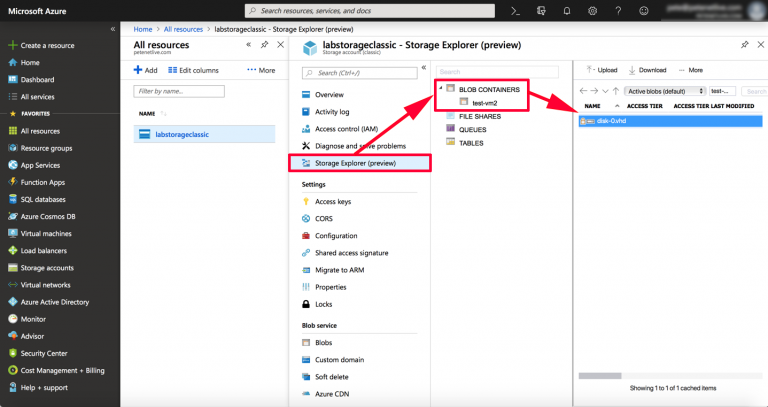Click Storage accounts icon in sidebar
Screen dimensions: 768x407
(13, 268)
